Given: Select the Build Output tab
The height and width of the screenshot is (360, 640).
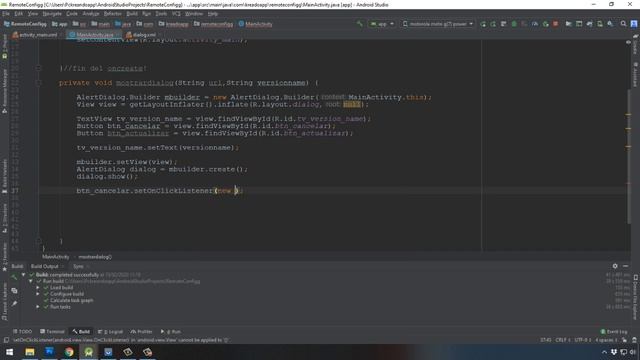Looking at the screenshot, I should point(45,266).
